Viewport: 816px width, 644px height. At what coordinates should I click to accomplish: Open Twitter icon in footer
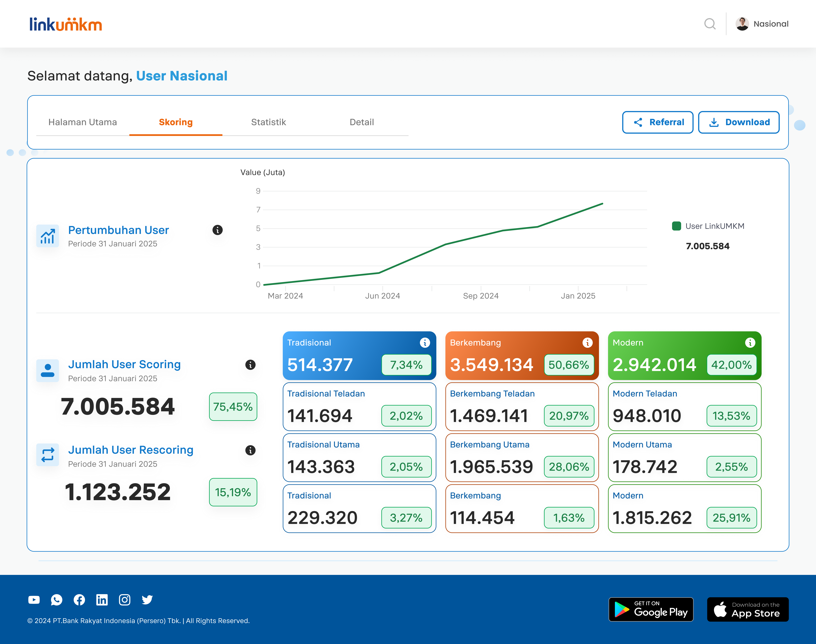point(147,600)
